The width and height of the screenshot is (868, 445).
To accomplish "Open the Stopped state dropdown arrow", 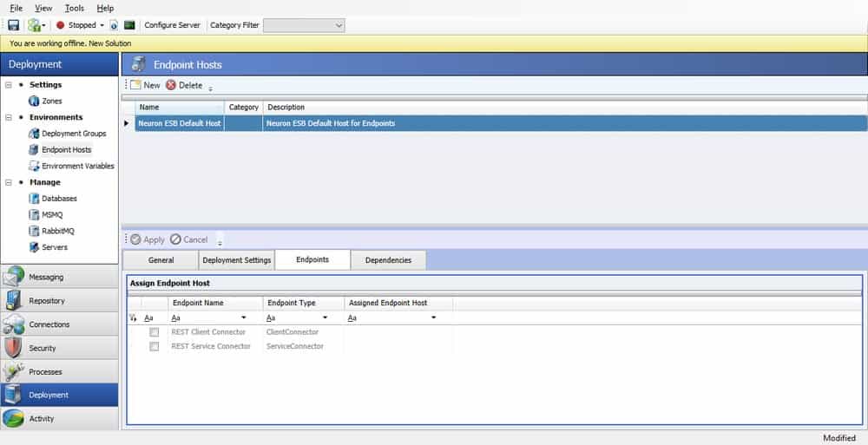I will pyautogui.click(x=102, y=25).
